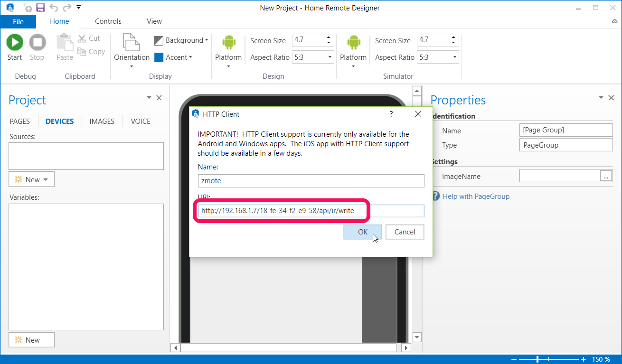Screen dimensions: 622x364
Task: Select the DEVICES project tab
Action: pyautogui.click(x=60, y=121)
